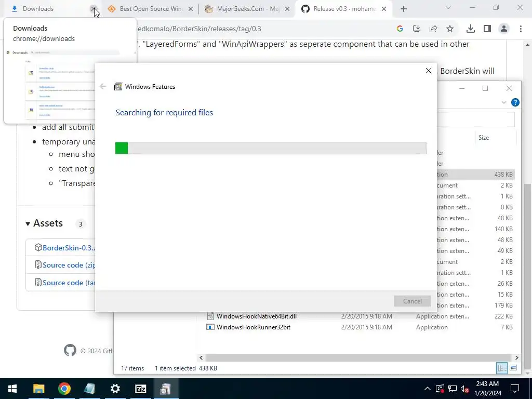Select WindowsHookRunner32bit application file
The width and height of the screenshot is (532, 399).
point(254,327)
